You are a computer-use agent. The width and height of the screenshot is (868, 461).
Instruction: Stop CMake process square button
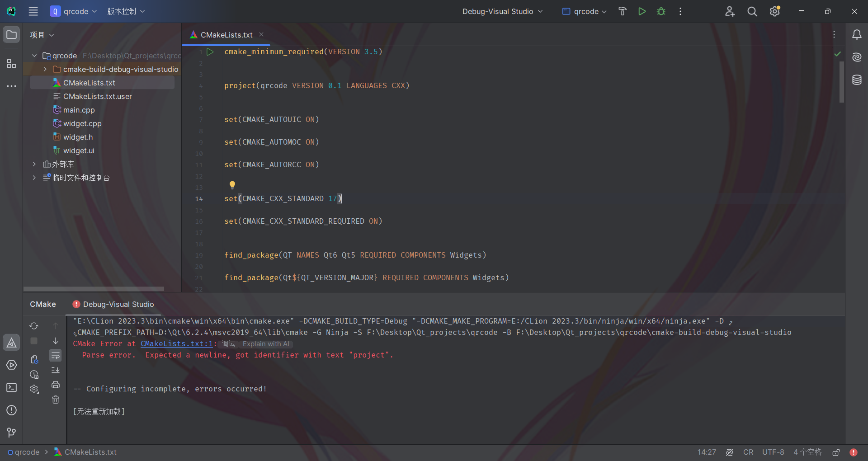(34, 341)
